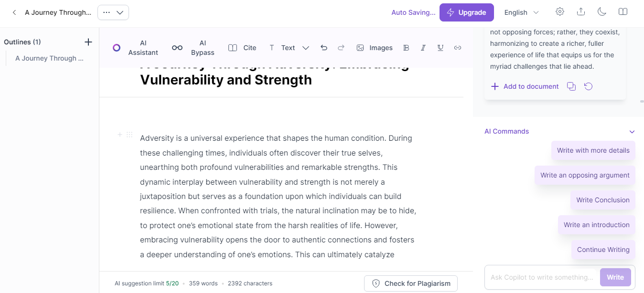Open the English language dropdown
644x293 pixels.
521,12
